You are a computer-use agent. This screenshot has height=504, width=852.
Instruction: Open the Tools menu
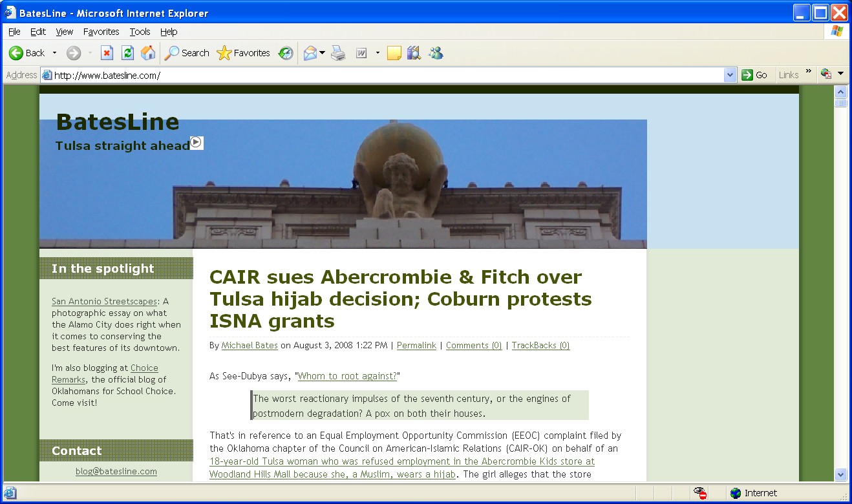[140, 32]
